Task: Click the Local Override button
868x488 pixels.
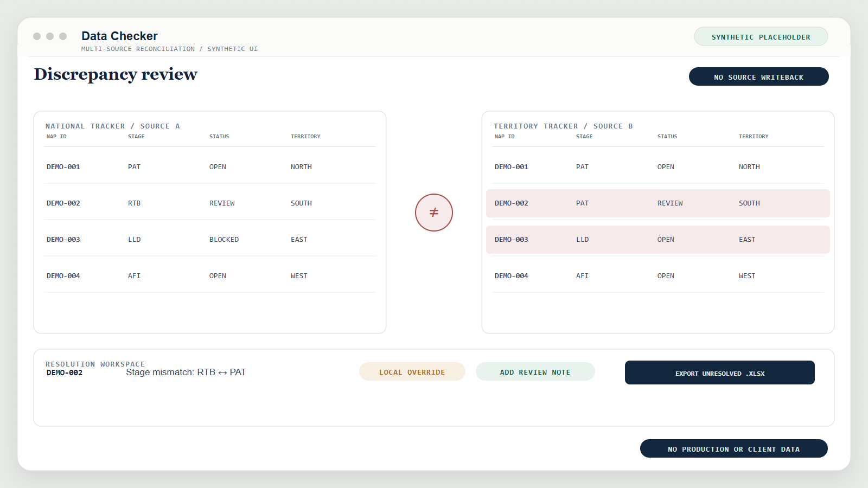Action: click(x=412, y=372)
